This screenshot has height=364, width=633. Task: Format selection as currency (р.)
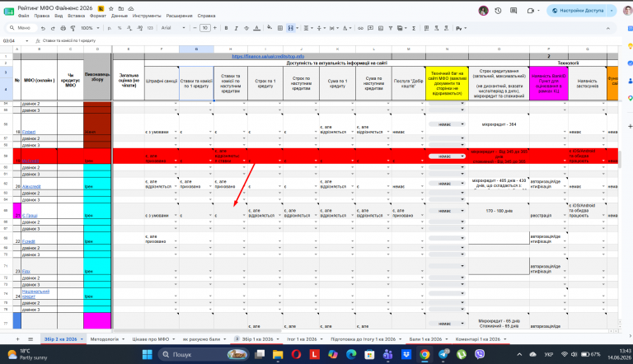click(110, 28)
